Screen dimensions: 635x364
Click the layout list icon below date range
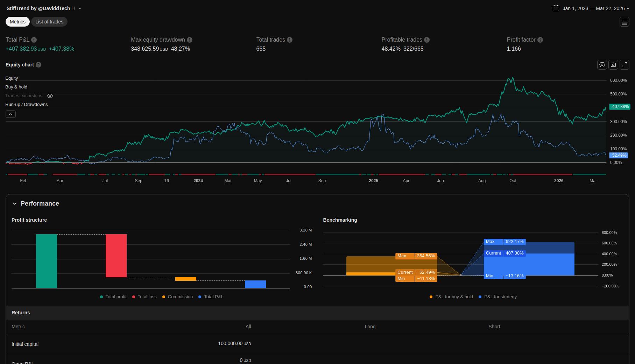625,22
